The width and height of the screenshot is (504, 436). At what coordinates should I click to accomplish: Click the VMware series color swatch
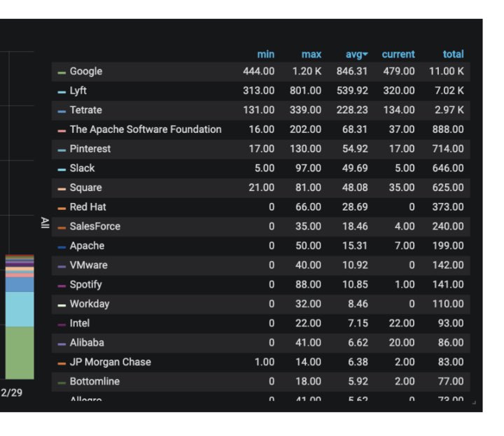[62, 267]
